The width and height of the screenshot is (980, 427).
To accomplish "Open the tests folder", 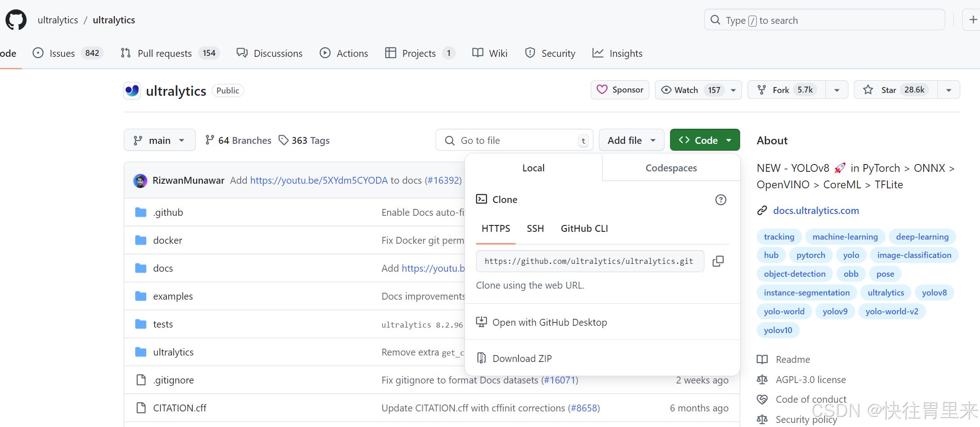I will pos(163,324).
